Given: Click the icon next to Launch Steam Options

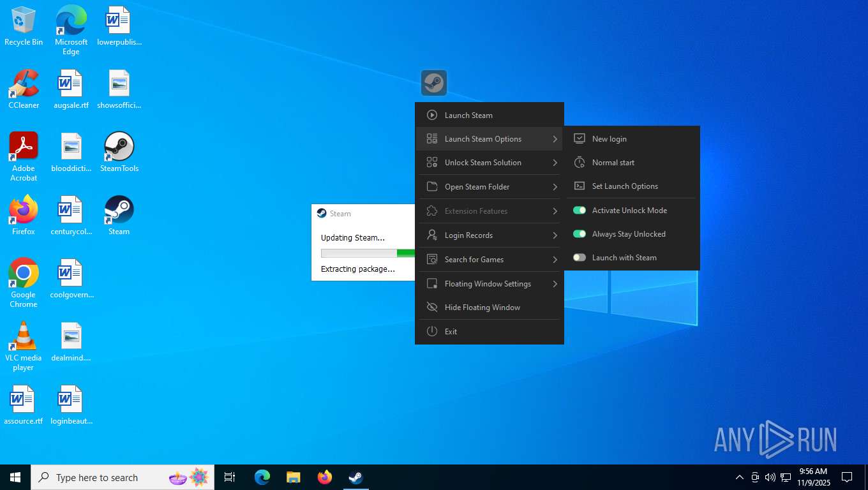Looking at the screenshot, I should pos(432,139).
